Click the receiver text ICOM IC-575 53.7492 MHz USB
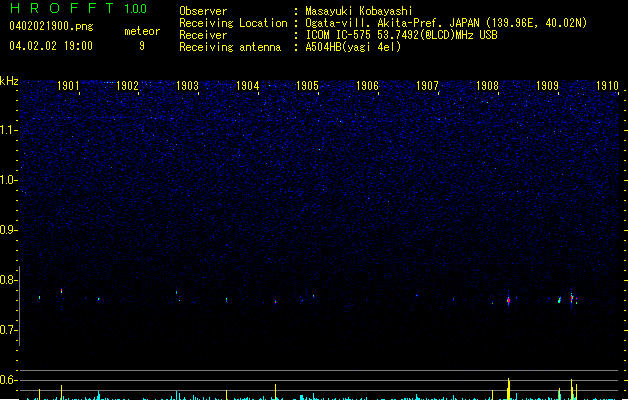The image size is (629, 400). [x=402, y=35]
